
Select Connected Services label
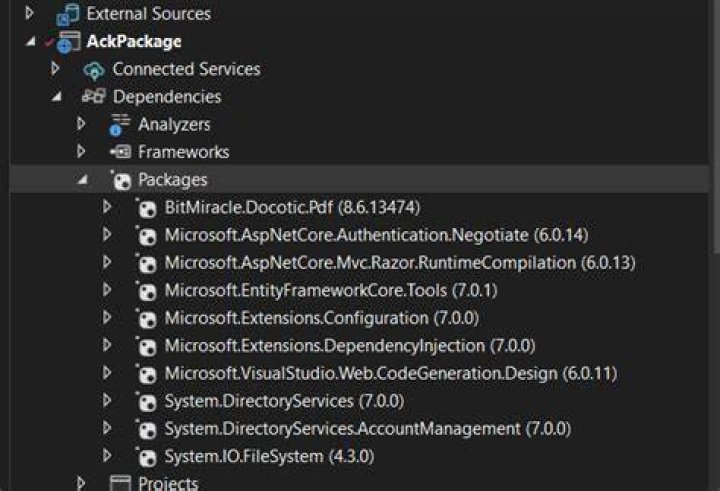[x=186, y=69]
